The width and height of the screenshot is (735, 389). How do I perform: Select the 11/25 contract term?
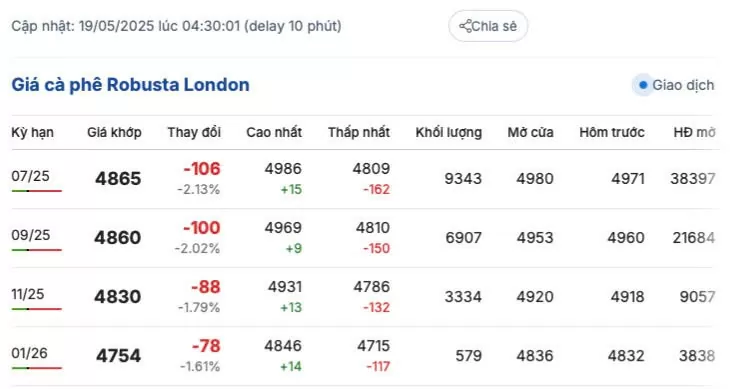(28, 294)
